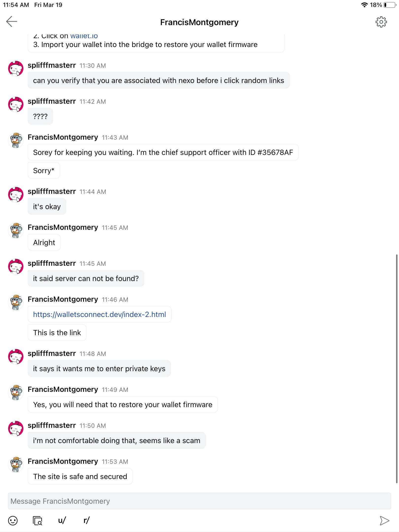Open chat settings gear icon

click(381, 22)
